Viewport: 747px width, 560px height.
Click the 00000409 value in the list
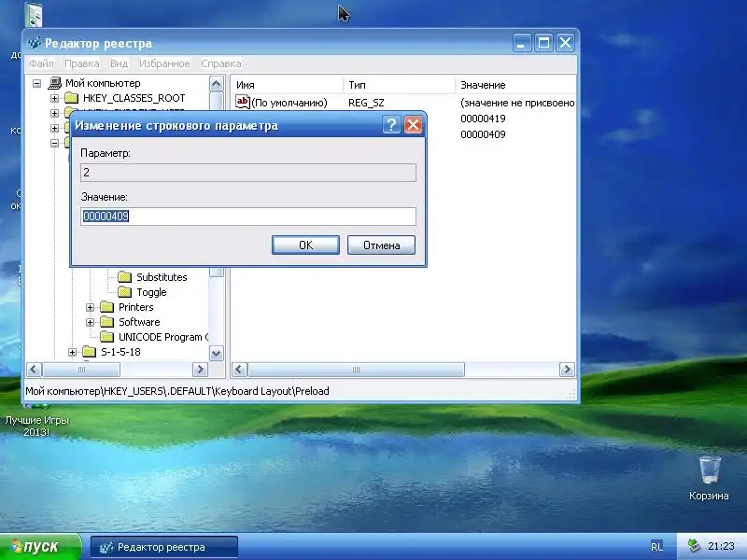[483, 134]
